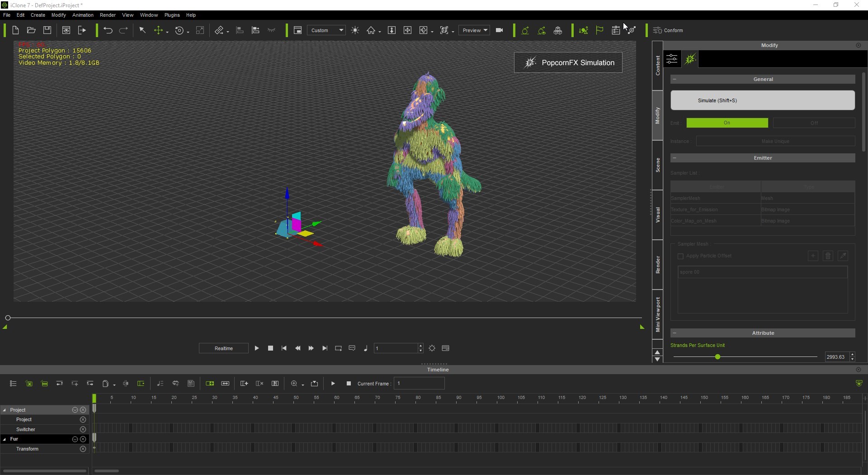The image size is (868, 475).
Task: Click the Home view icon
Action: pyautogui.click(x=371, y=30)
